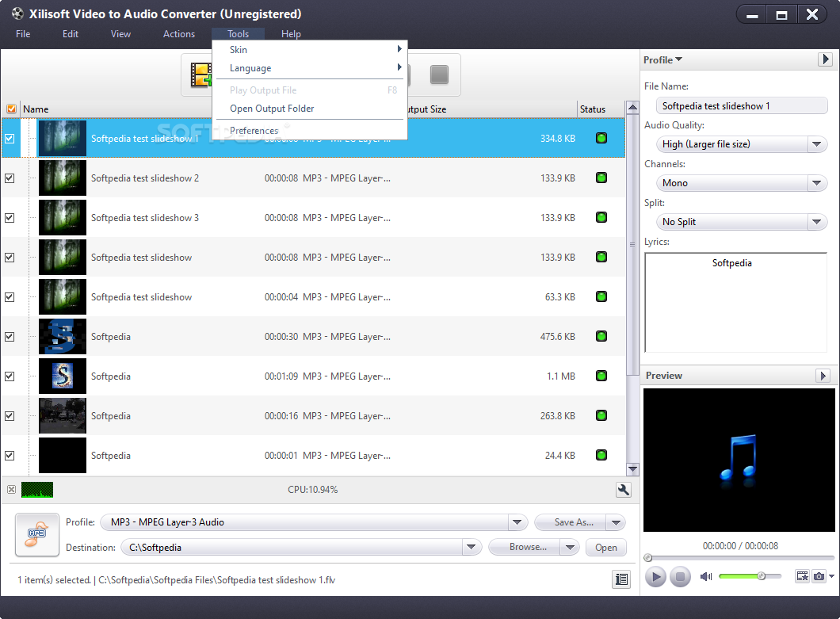This screenshot has width=840, height=619.
Task: Expand the Save As arrow menu
Action: [616, 522]
